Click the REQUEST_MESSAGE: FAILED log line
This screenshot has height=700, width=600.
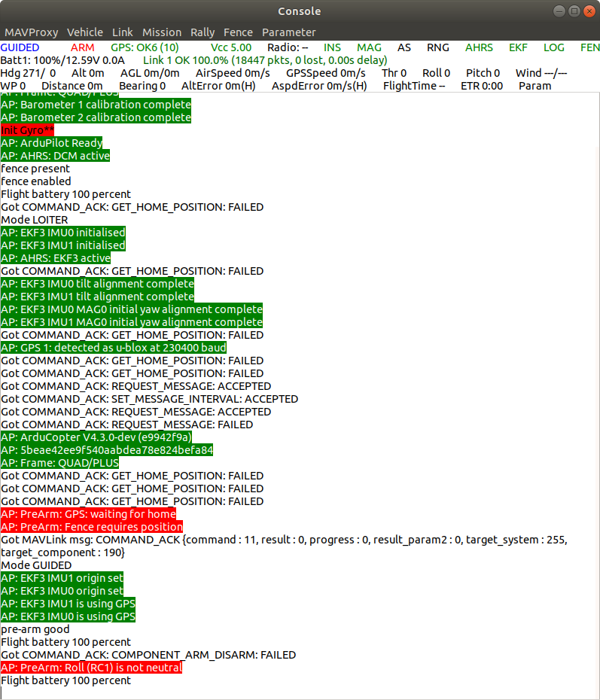(126, 425)
